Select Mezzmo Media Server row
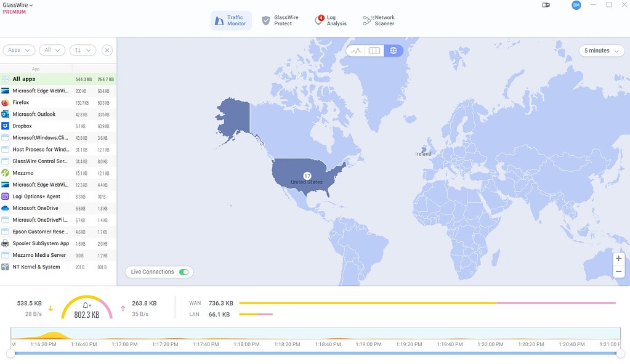The image size is (630, 364). tap(59, 255)
